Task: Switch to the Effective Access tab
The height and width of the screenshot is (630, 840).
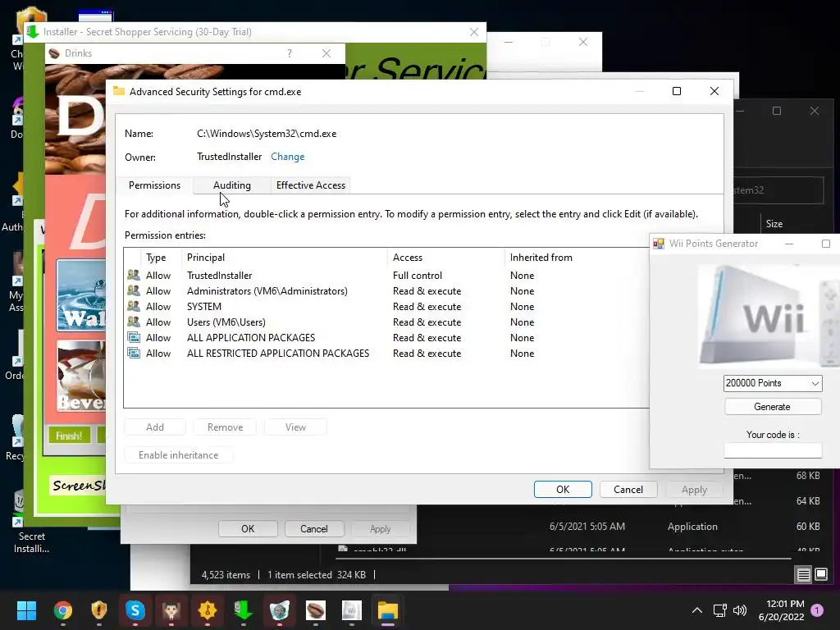Action: pos(311,185)
